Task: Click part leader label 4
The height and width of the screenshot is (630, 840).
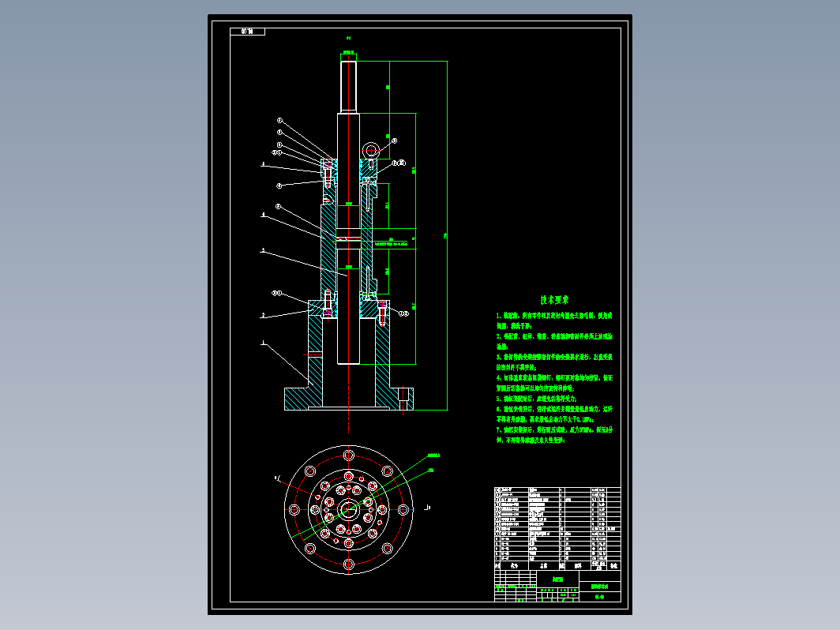Action: pos(263,215)
